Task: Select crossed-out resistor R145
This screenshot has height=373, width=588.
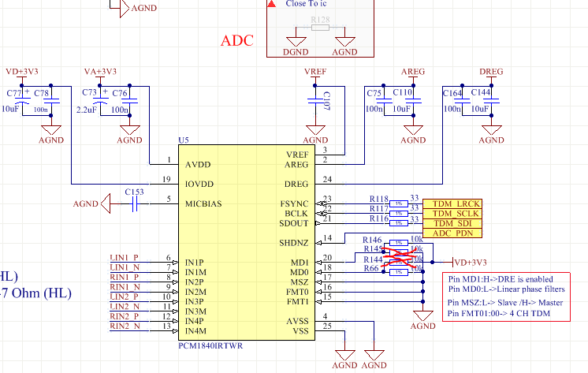Action: (x=399, y=252)
